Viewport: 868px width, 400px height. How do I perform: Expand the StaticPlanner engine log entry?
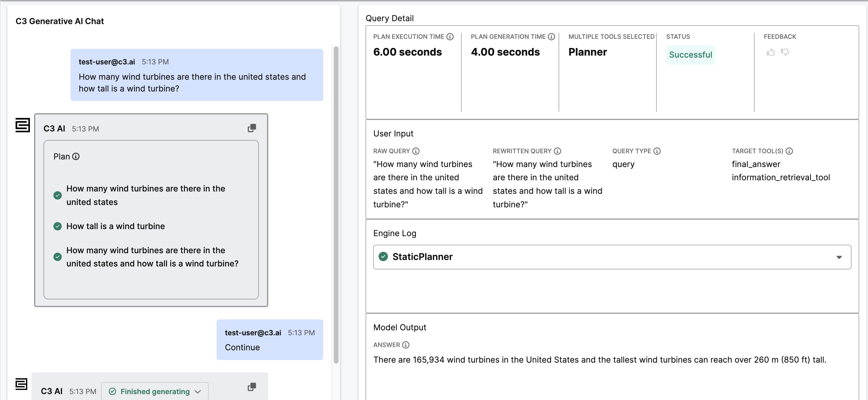tap(839, 257)
